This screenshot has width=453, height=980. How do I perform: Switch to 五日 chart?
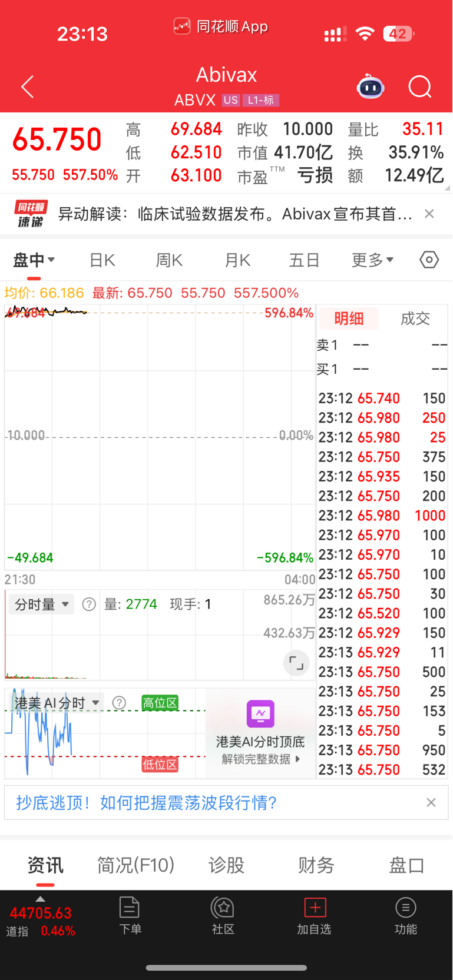(304, 260)
